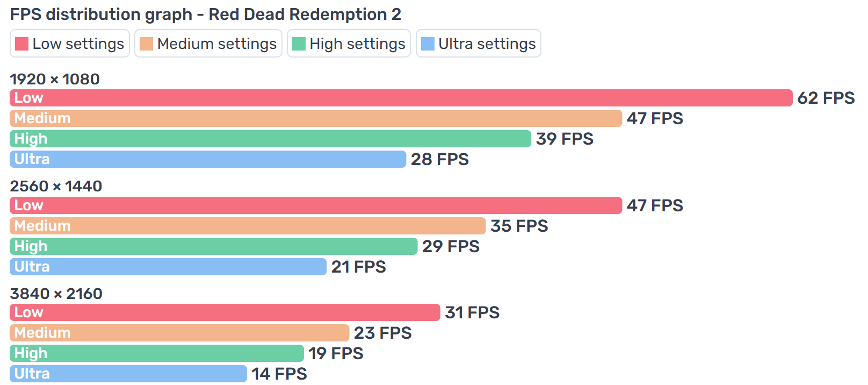
Task: Click the 1440p Medium bar showing 35 FPS
Action: pyautogui.click(x=248, y=226)
